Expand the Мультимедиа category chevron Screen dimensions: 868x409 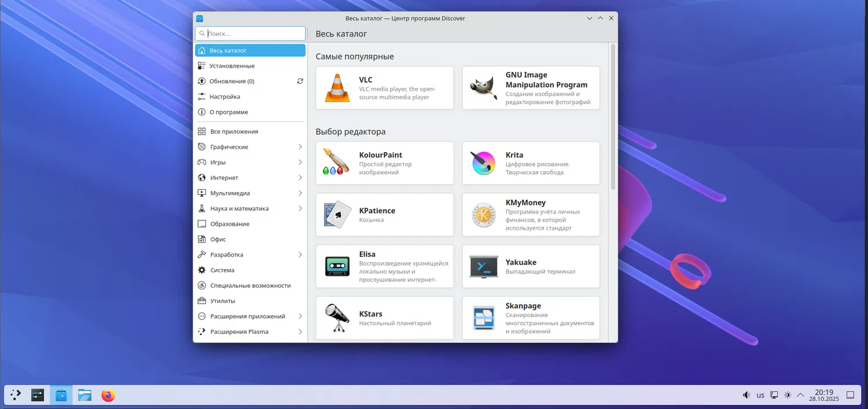coord(300,193)
